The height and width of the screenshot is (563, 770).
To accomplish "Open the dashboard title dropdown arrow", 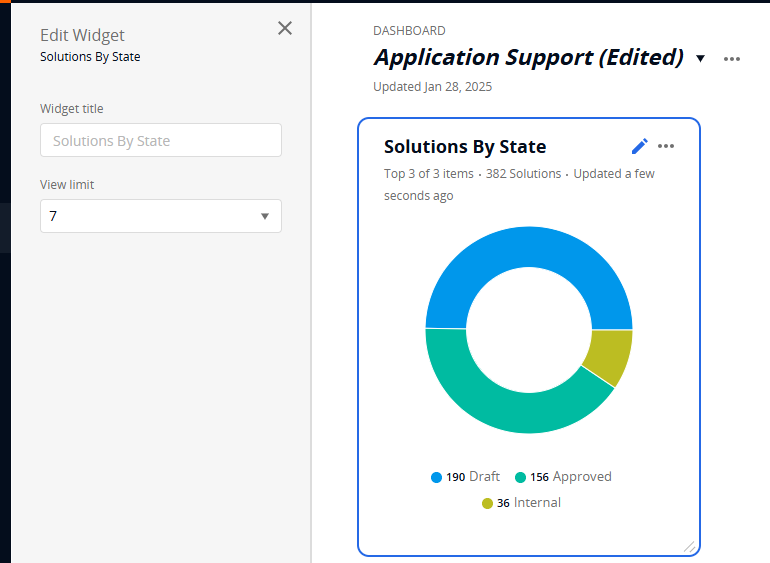I will 700,58.
